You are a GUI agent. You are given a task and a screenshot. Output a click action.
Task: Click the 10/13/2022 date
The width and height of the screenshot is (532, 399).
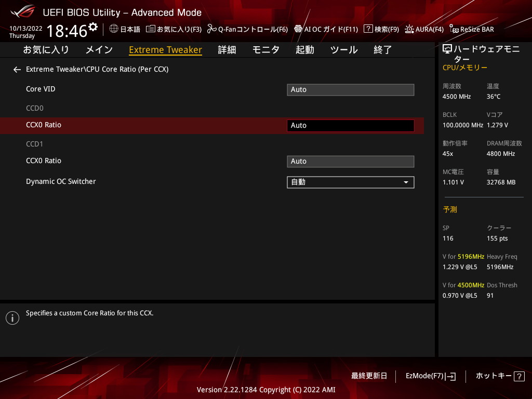click(26, 29)
